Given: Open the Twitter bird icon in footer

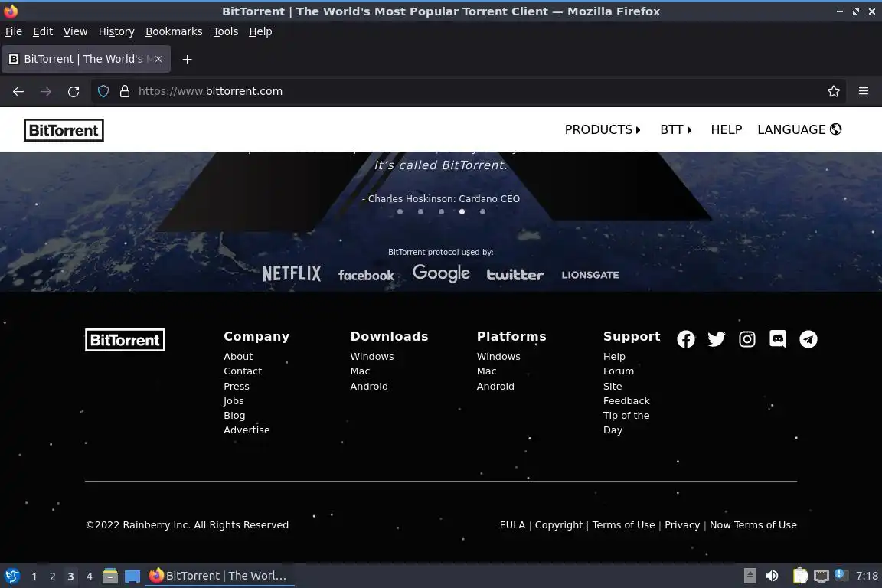Looking at the screenshot, I should click(716, 338).
